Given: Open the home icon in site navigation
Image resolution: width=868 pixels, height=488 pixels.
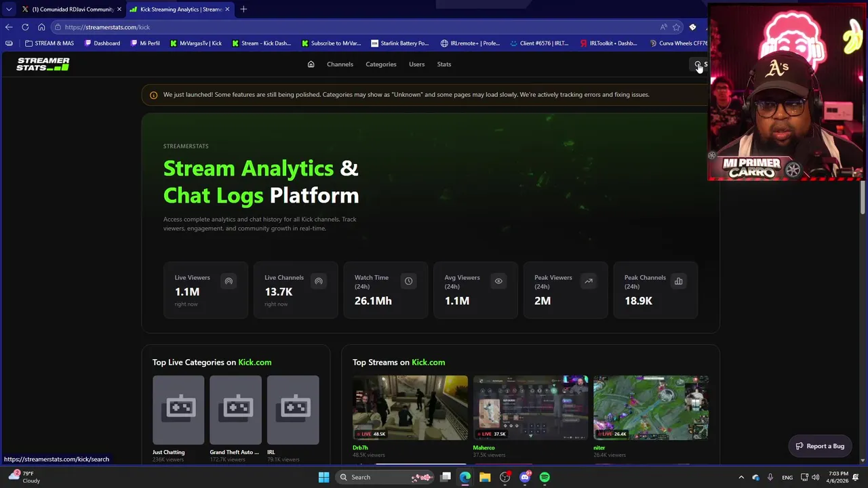Looking at the screenshot, I should click(311, 64).
